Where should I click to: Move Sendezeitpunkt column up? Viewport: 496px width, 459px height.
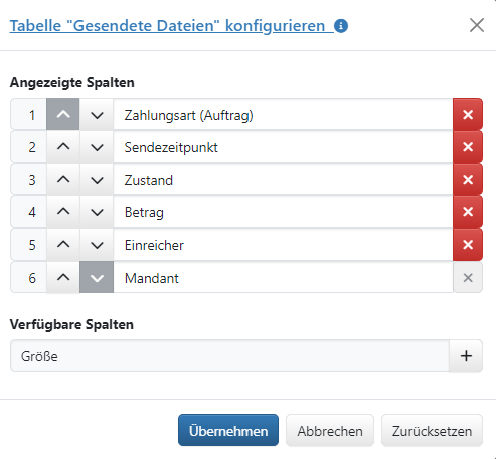[x=63, y=147]
